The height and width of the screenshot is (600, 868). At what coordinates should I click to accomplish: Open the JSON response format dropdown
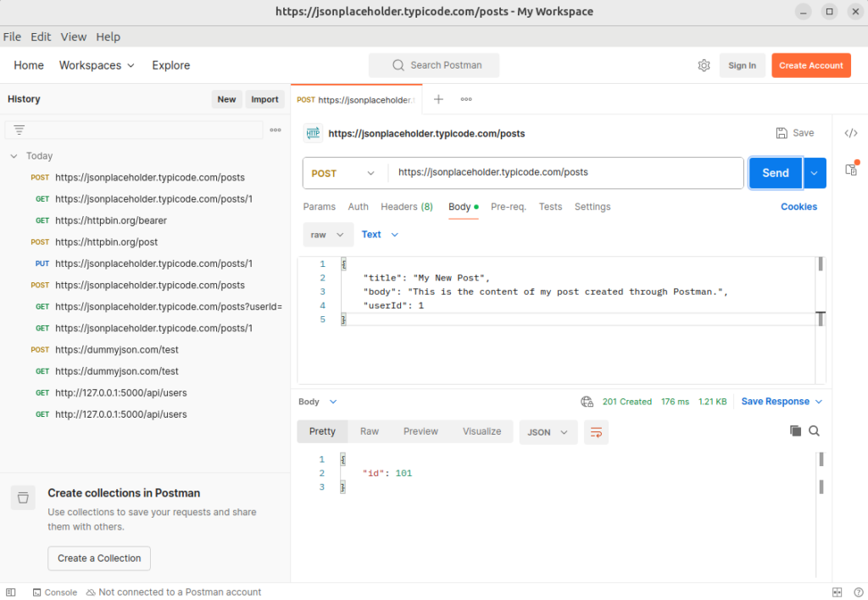[x=548, y=432]
